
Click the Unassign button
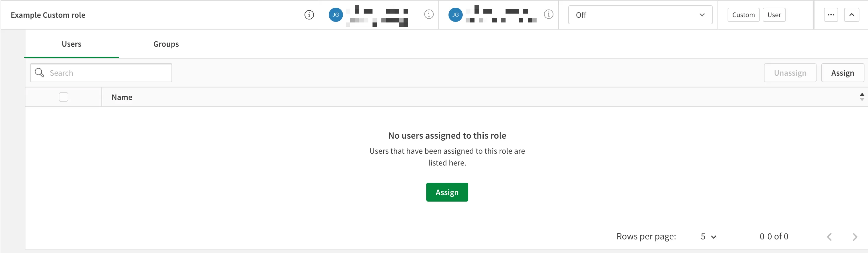point(790,72)
